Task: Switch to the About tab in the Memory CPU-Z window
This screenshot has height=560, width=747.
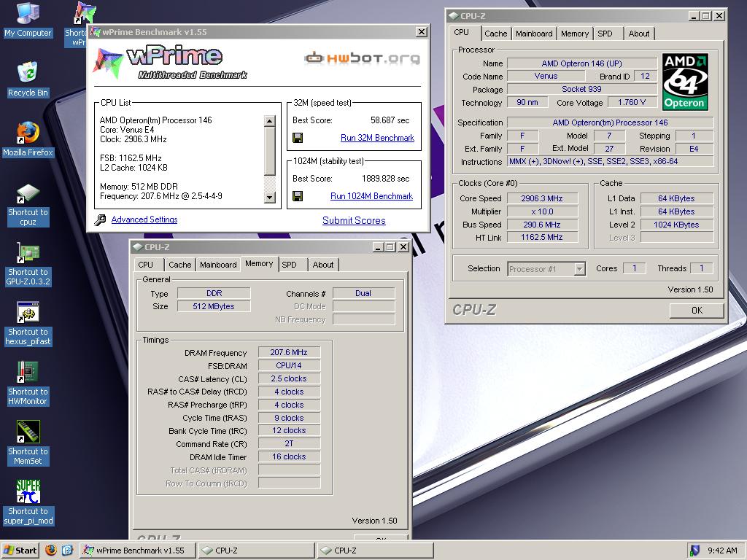Action: (x=323, y=265)
